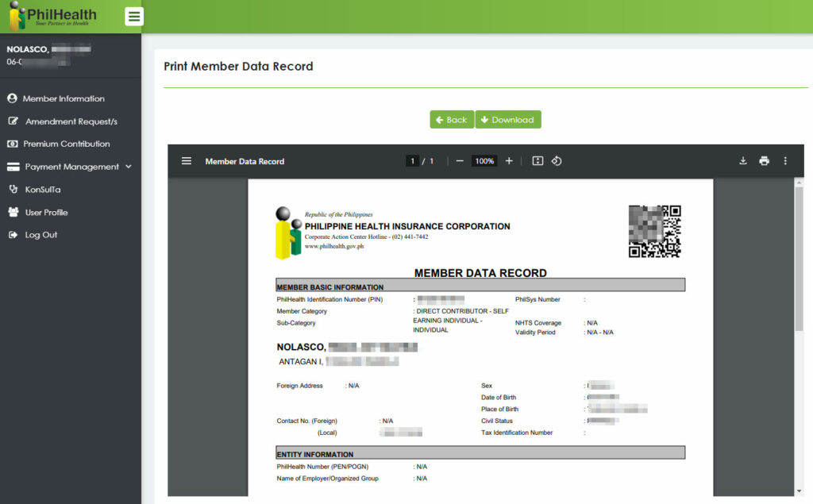Zoom in the PDF with plus icon
This screenshot has height=504, width=813.
(x=509, y=161)
